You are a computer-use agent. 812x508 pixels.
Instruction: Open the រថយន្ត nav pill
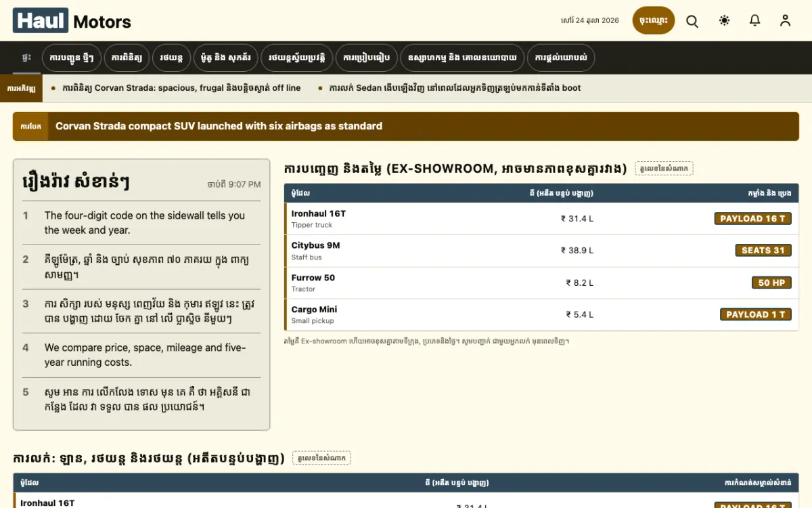171,58
